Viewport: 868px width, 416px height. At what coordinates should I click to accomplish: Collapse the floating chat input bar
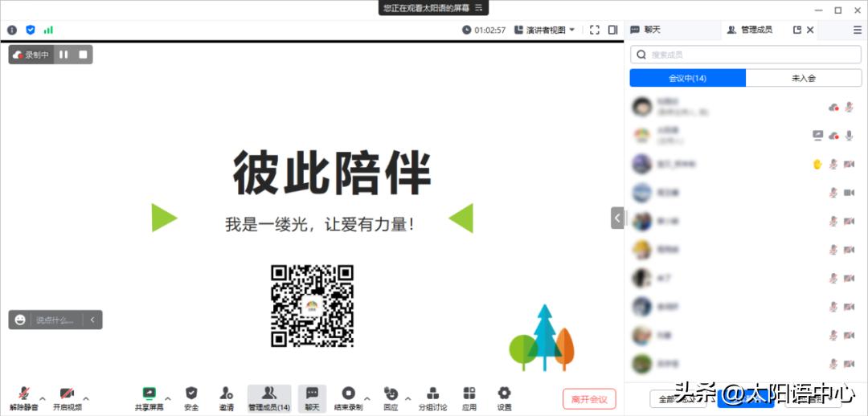pyautogui.click(x=92, y=320)
